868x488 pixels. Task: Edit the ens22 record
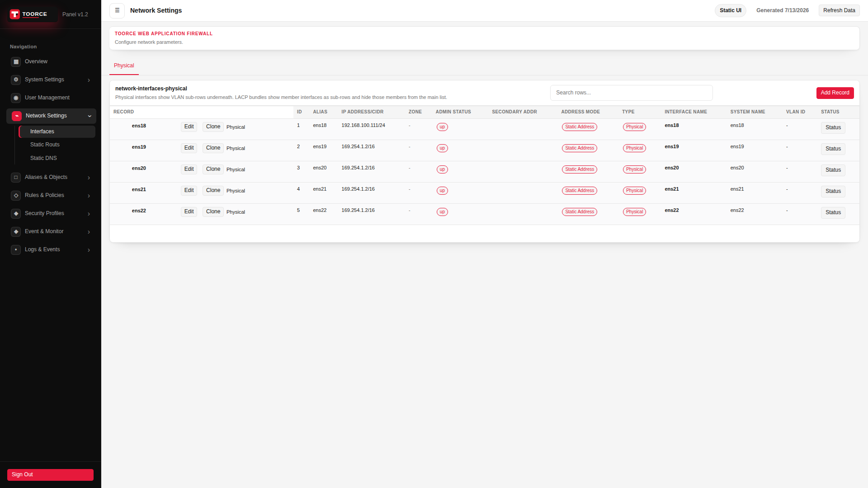tap(189, 212)
